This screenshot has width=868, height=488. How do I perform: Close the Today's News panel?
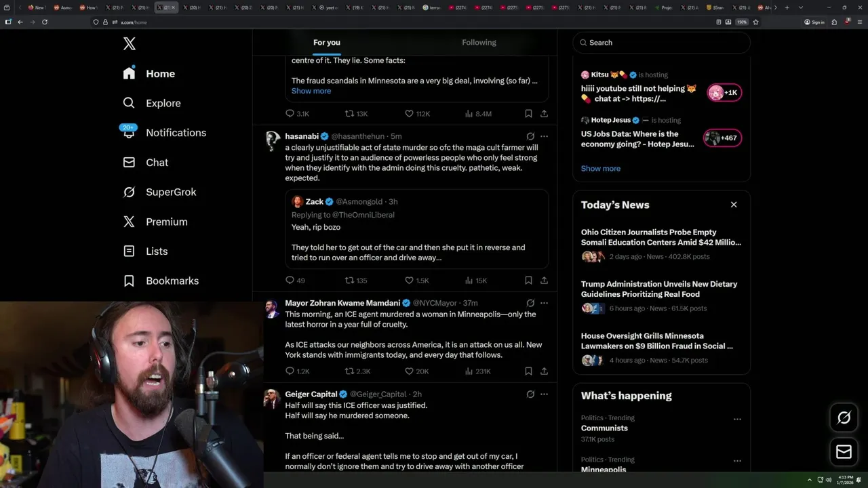pos(734,205)
